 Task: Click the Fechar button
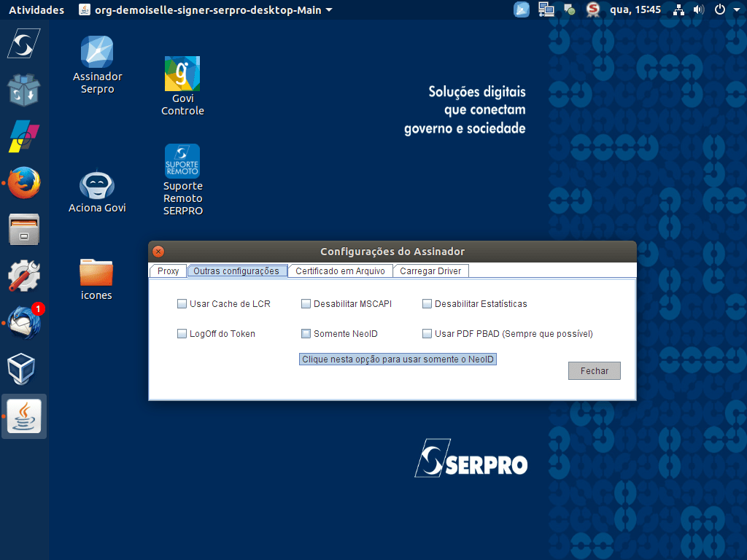pyautogui.click(x=594, y=371)
